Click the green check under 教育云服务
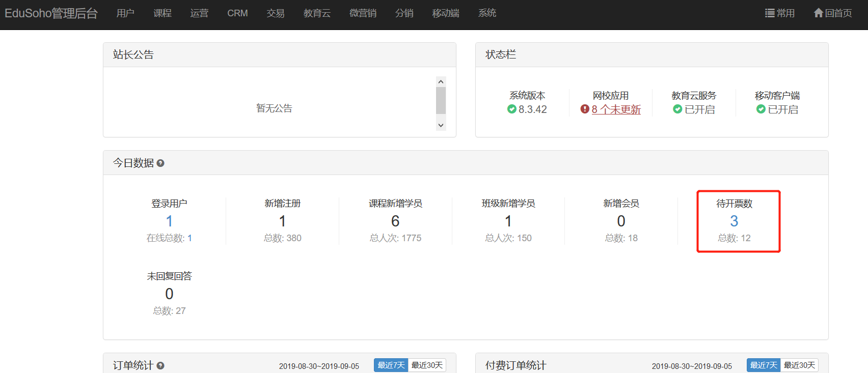 tap(677, 109)
